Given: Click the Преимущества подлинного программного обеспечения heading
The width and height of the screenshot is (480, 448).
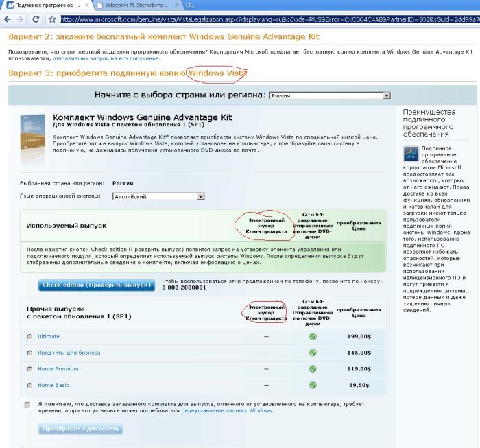Looking at the screenshot, I should coord(429,123).
